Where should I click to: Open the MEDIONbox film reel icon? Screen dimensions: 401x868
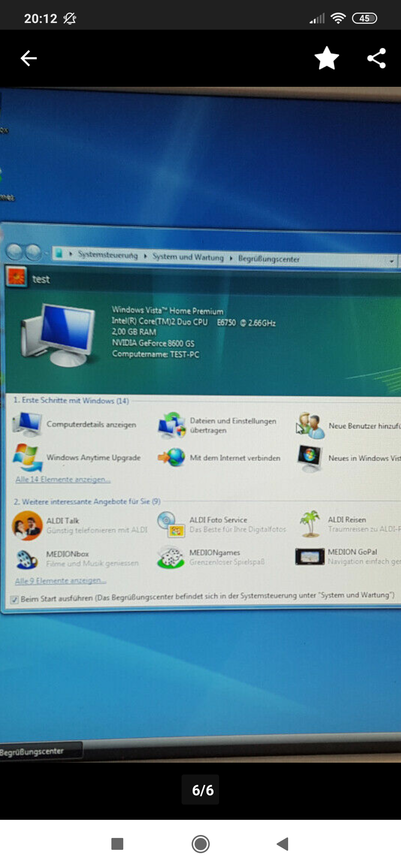(27, 559)
